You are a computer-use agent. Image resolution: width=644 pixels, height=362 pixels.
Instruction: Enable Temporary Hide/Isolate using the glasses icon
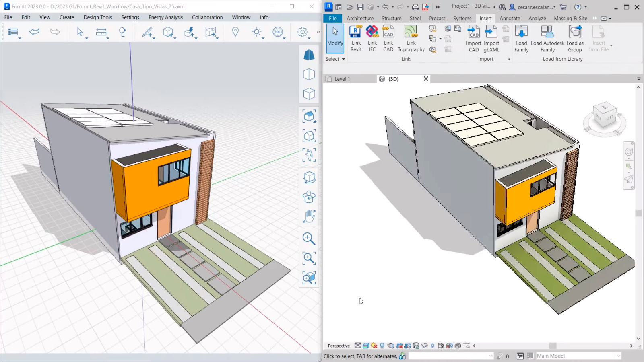pos(425,346)
